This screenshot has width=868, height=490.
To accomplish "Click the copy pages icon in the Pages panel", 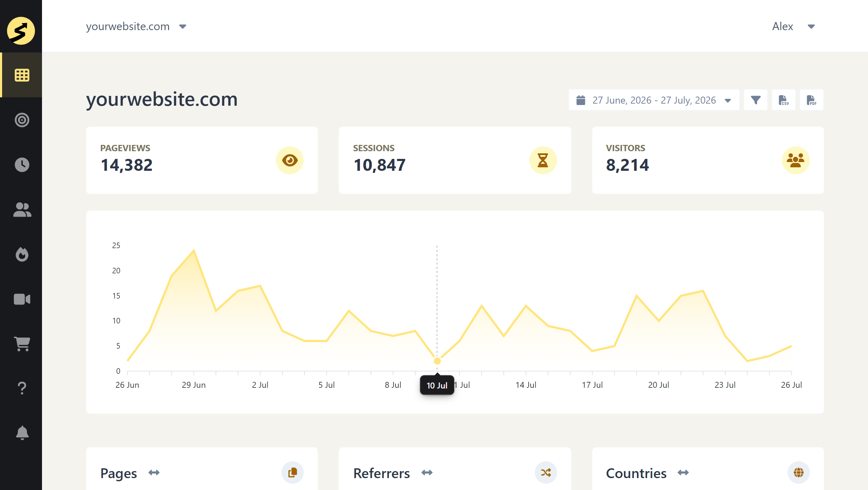I will click(293, 472).
